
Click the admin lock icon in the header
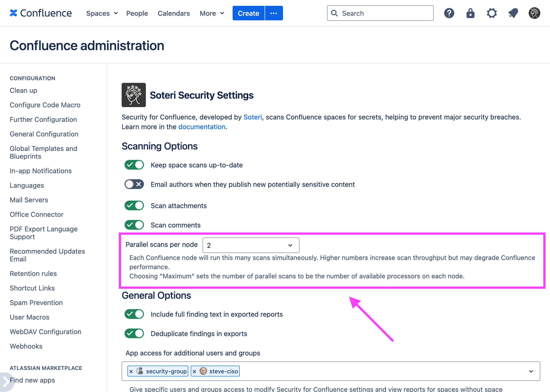(470, 13)
